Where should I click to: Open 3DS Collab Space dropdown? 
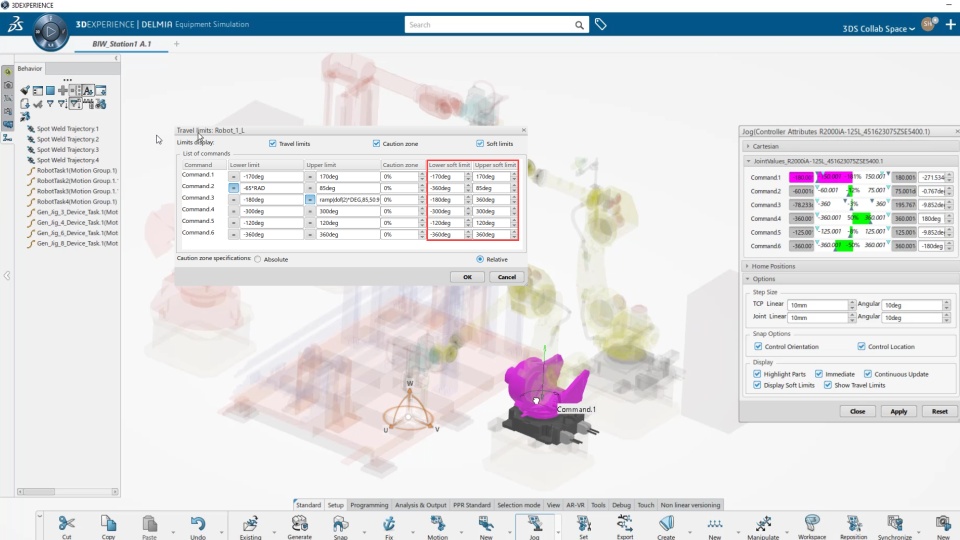pos(879,29)
